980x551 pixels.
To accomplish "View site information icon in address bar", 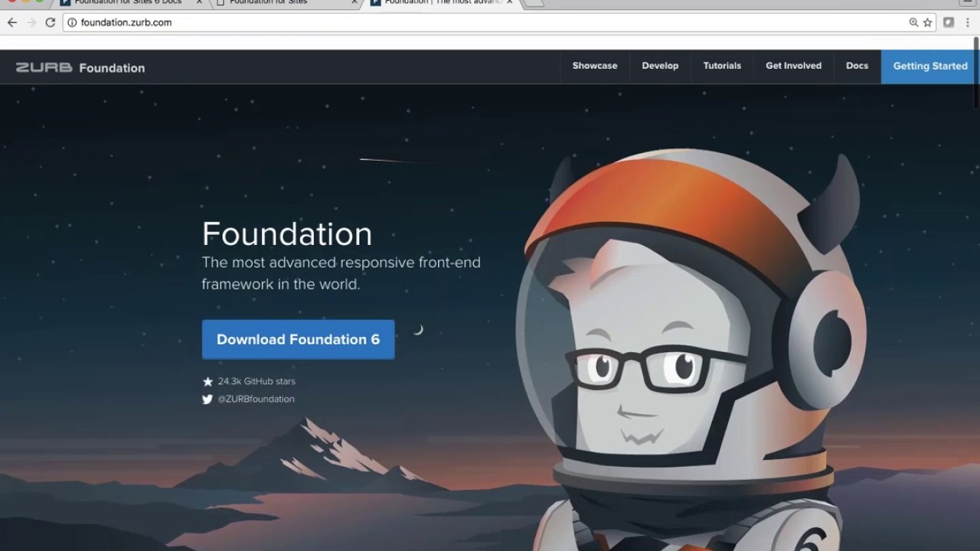I will point(72,22).
